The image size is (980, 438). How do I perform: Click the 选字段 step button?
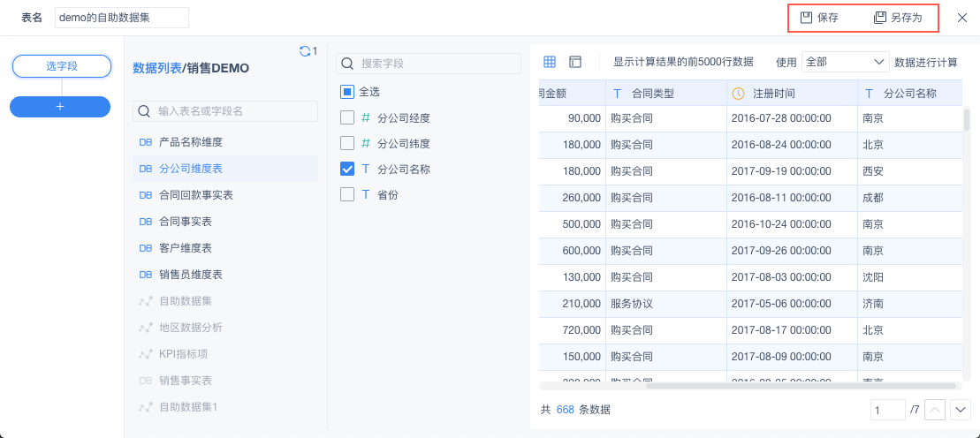point(61,66)
